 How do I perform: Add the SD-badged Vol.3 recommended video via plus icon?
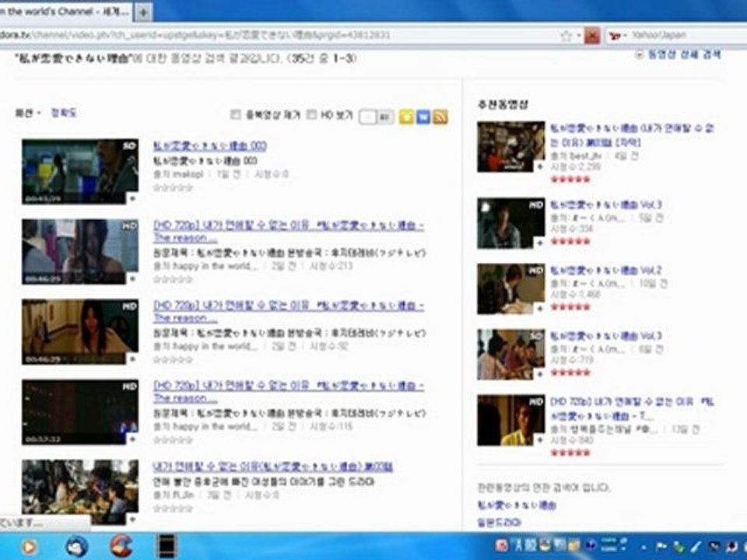pyautogui.click(x=539, y=374)
